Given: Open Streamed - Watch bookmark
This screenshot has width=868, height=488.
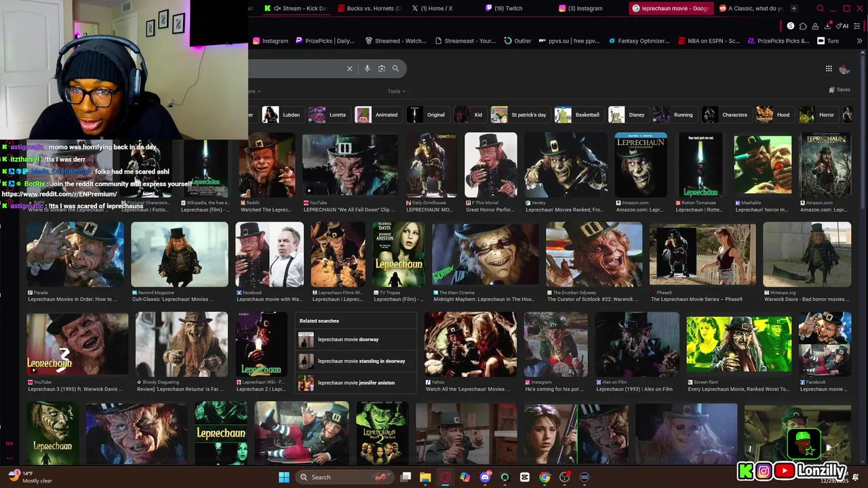Looking at the screenshot, I should 395,41.
